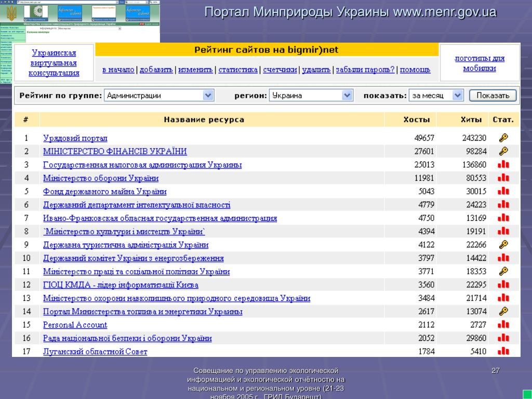The height and width of the screenshot is (399, 532).
Task: Open в начало menu link
Action: (118, 70)
